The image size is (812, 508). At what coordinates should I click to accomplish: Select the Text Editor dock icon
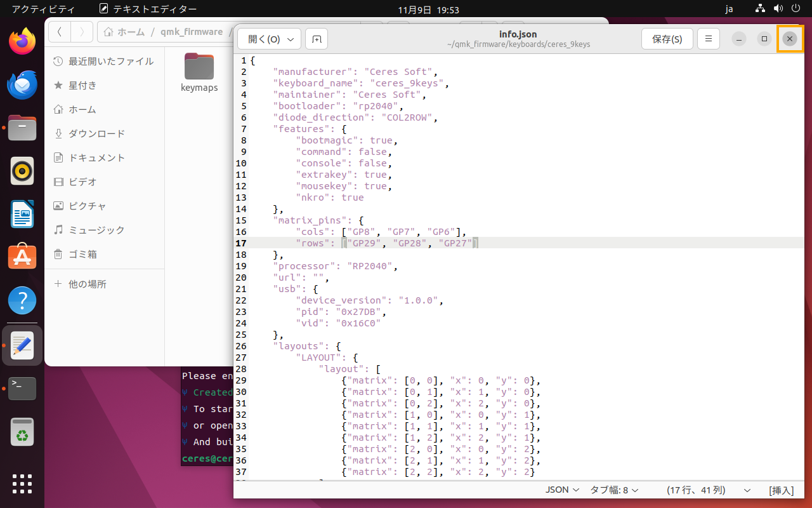[x=22, y=345]
